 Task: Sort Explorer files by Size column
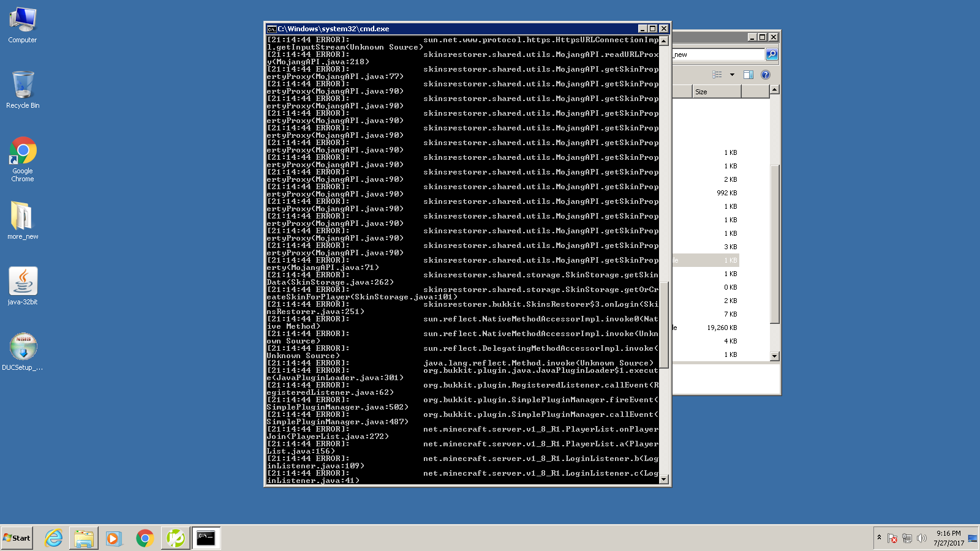point(717,92)
